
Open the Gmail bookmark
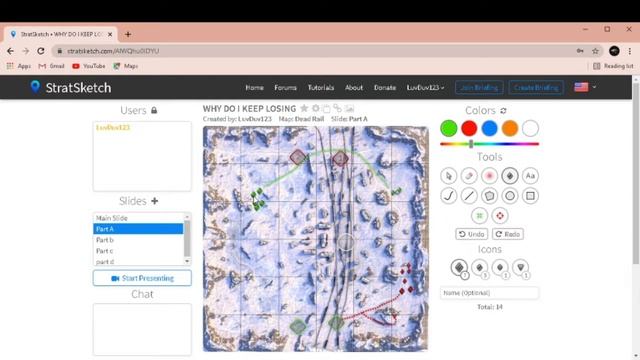click(x=51, y=66)
